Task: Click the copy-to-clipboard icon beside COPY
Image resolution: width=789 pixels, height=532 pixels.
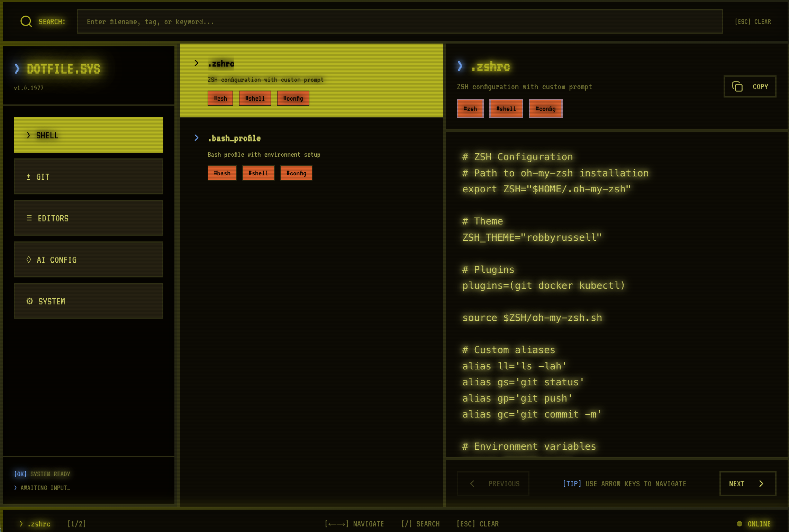Action: click(x=738, y=86)
